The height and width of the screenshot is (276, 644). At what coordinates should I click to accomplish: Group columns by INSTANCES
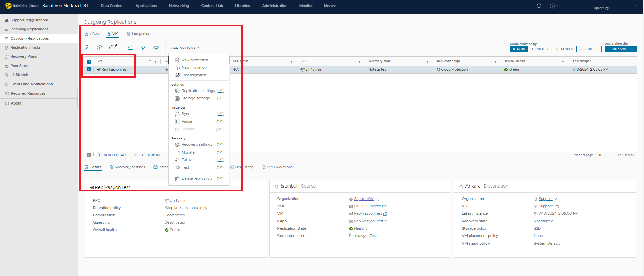[x=564, y=49]
